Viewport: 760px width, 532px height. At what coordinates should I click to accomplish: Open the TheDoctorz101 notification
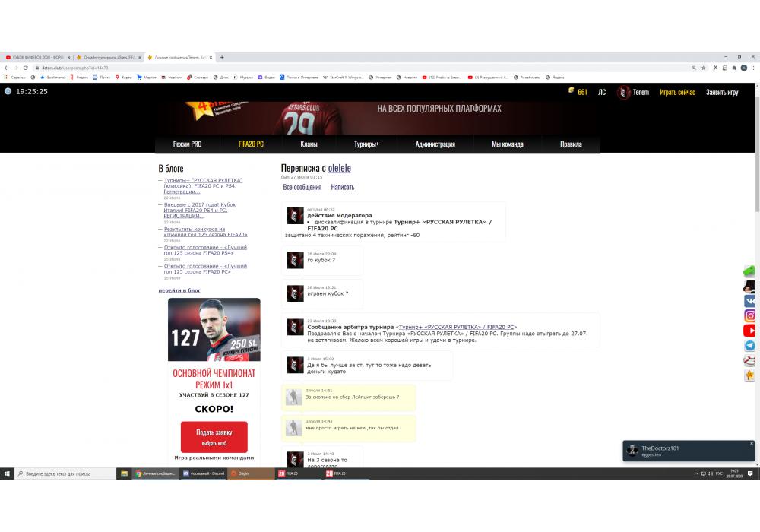[x=689, y=451]
